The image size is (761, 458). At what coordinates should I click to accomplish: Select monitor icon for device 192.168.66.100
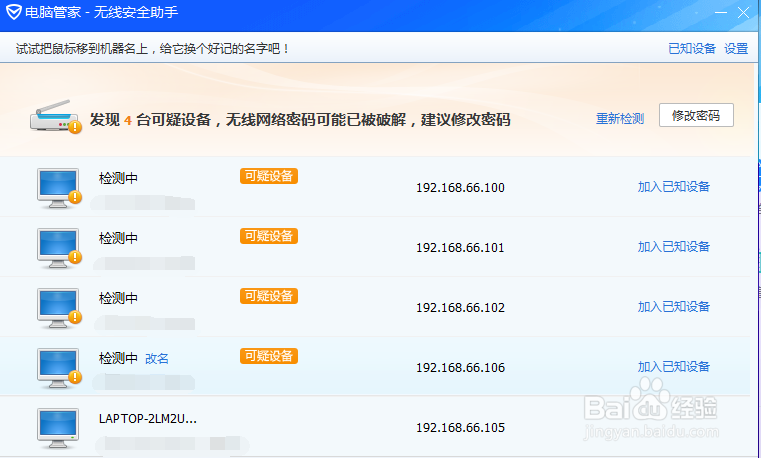[x=59, y=188]
